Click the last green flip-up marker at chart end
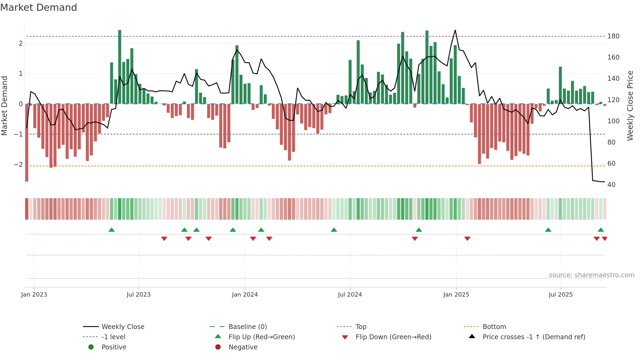 click(601, 230)
